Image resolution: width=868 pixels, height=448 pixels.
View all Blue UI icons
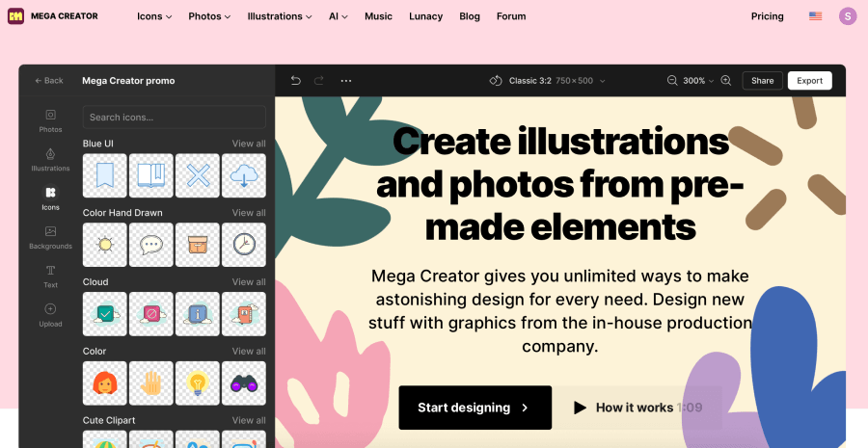pos(249,144)
